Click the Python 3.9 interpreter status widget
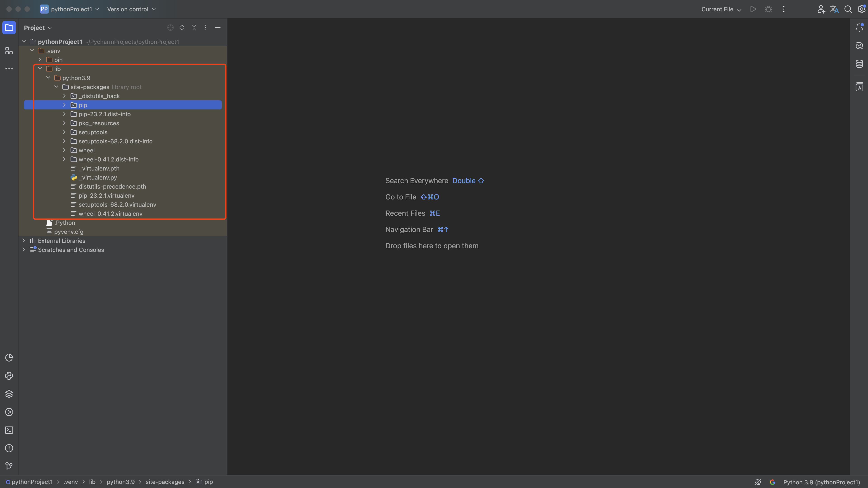The height and width of the screenshot is (488, 868). click(821, 482)
